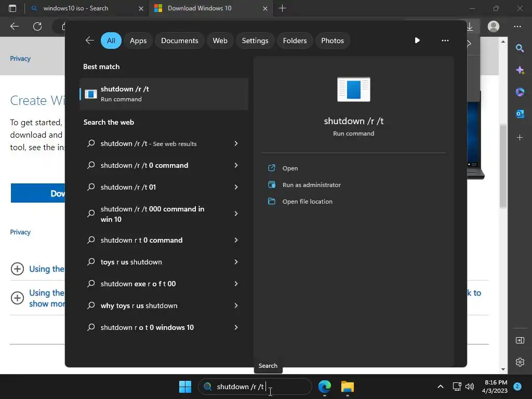Go back in Edge browser

[14, 26]
